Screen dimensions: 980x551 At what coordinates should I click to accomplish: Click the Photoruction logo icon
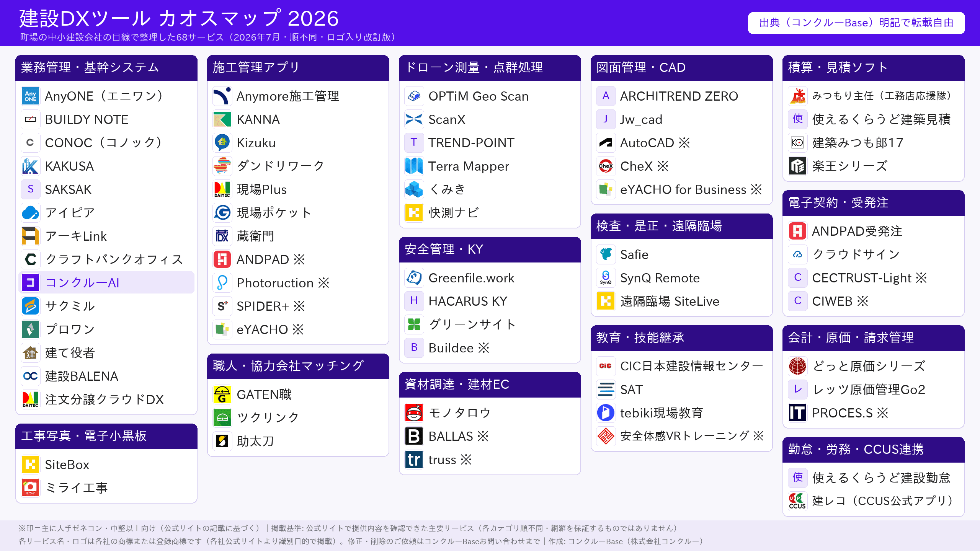point(222,283)
